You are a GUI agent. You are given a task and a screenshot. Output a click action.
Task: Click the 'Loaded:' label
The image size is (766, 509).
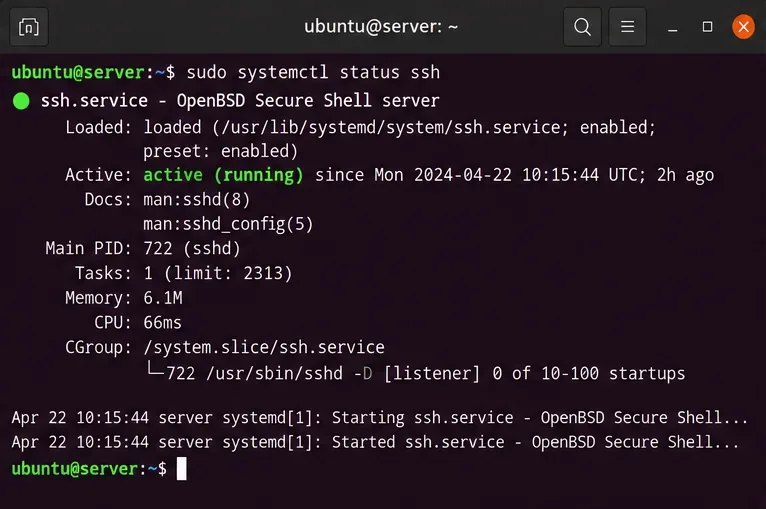[x=99, y=127]
